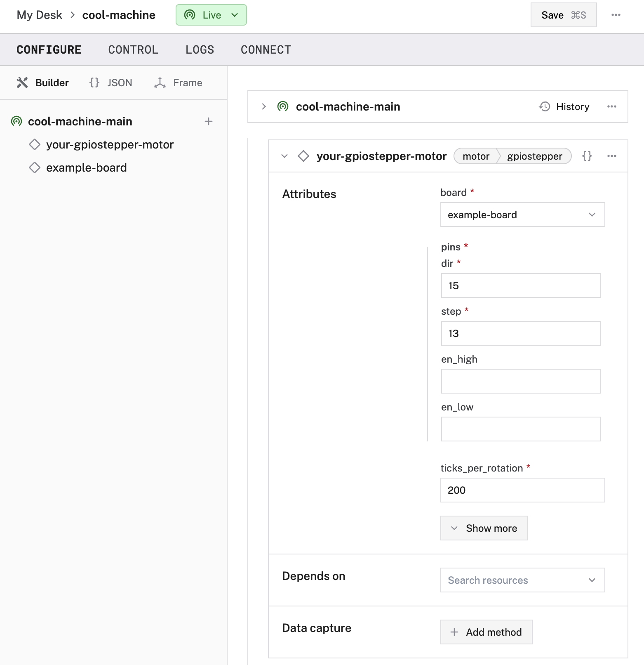Open cool-machine-main card ellipsis menu

click(x=611, y=106)
